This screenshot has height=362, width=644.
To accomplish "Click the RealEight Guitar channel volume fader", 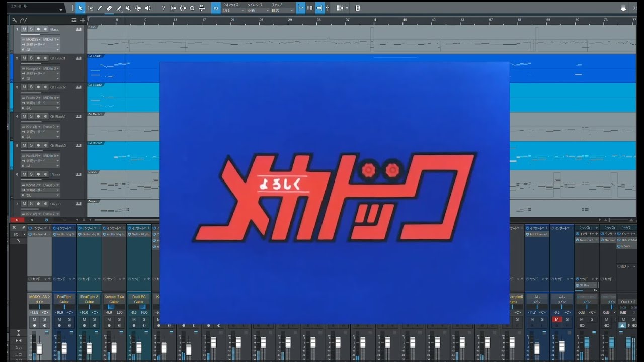I will click(x=64, y=348).
